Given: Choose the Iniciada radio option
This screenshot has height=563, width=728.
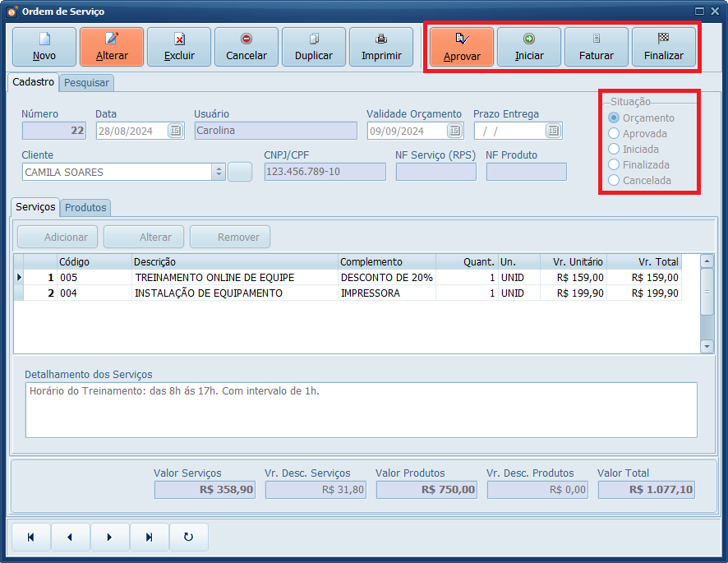Looking at the screenshot, I should (613, 149).
